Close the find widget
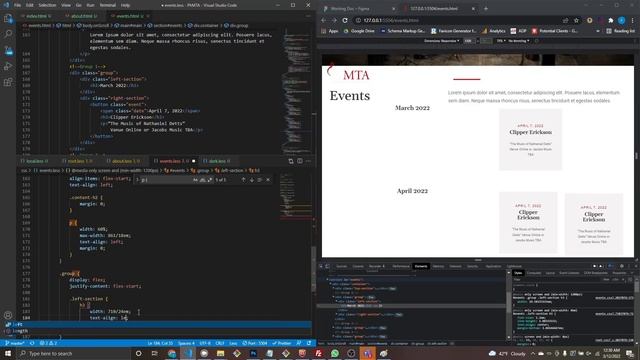640x360 pixels. [x=268, y=180]
